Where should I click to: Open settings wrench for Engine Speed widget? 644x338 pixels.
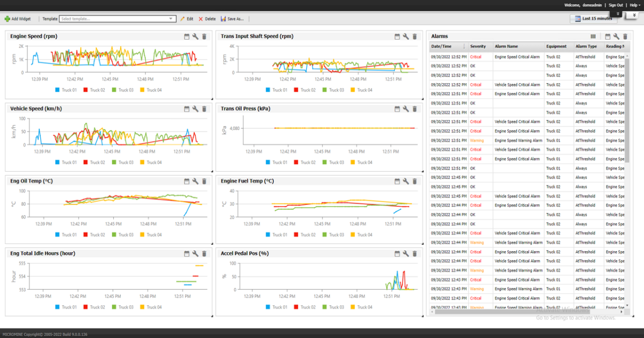pos(195,36)
